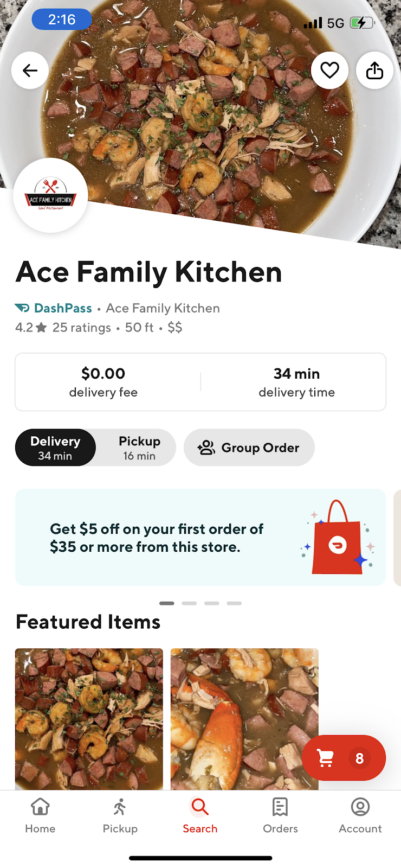401x868 pixels.
Task: Open the cart showing 8 items
Action: 344,758
